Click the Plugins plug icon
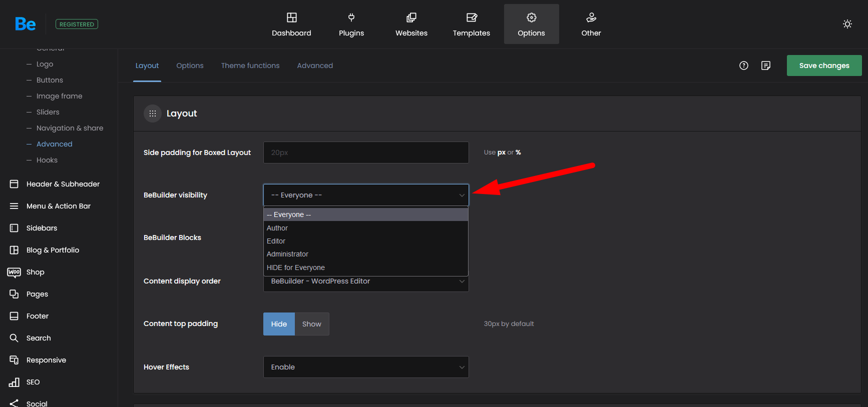Viewport: 868px width, 407px height. (x=351, y=17)
